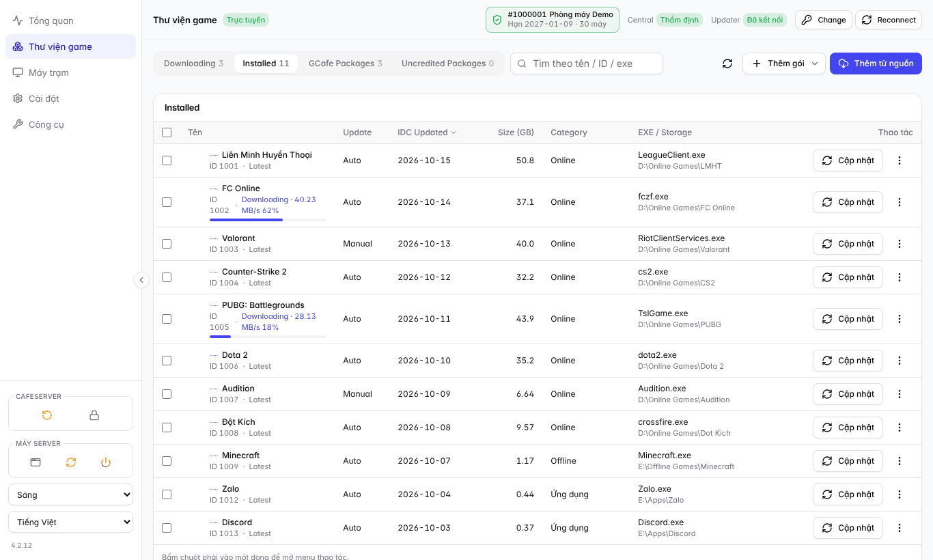Click the refresh icon beside Thêm gói
933x560 pixels.
pyautogui.click(x=727, y=64)
